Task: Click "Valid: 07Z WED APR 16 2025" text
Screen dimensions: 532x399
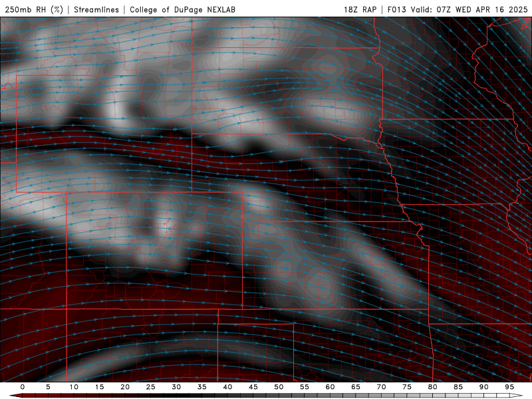Action: (469, 9)
